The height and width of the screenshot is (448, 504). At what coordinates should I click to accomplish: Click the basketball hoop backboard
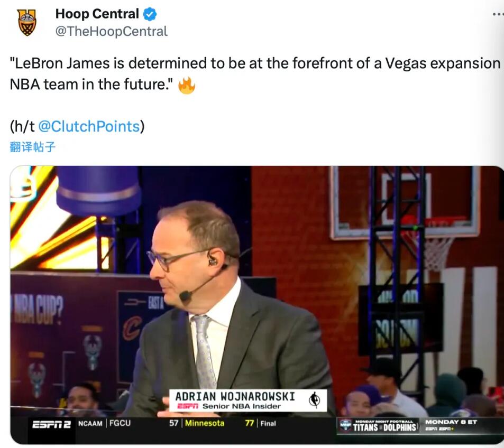coord(404,201)
